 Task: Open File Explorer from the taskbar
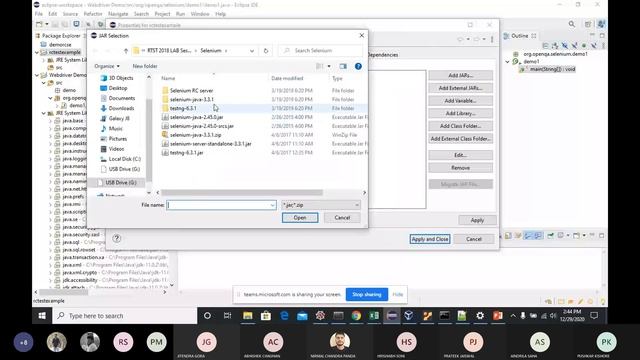247,316
